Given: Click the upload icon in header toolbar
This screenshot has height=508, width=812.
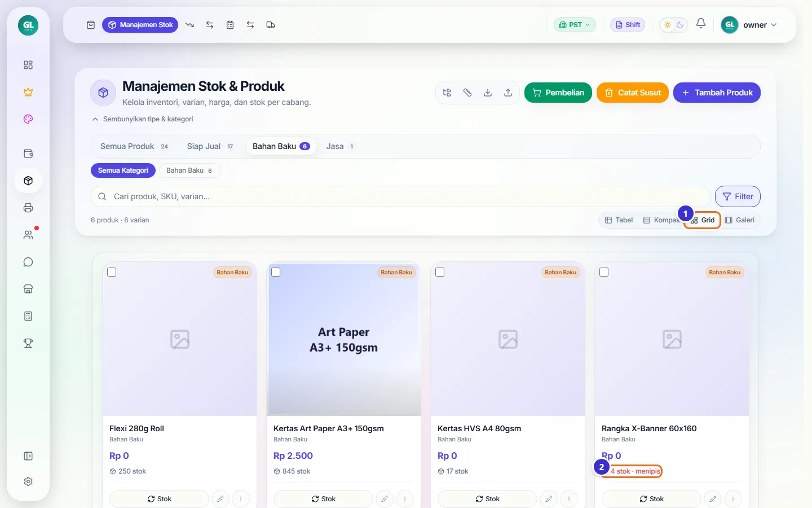Looking at the screenshot, I should click(x=508, y=93).
